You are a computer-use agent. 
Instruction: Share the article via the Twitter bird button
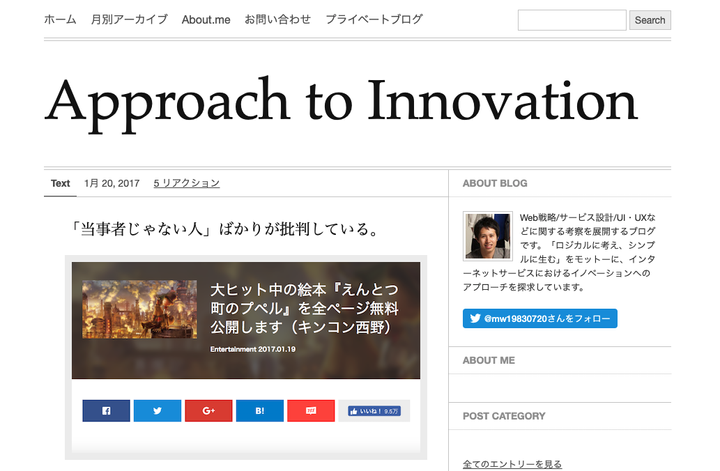click(157, 410)
